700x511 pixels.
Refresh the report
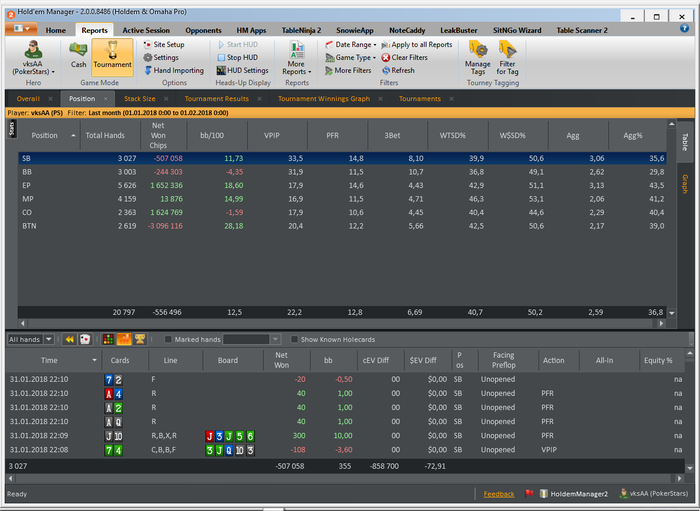pos(398,71)
